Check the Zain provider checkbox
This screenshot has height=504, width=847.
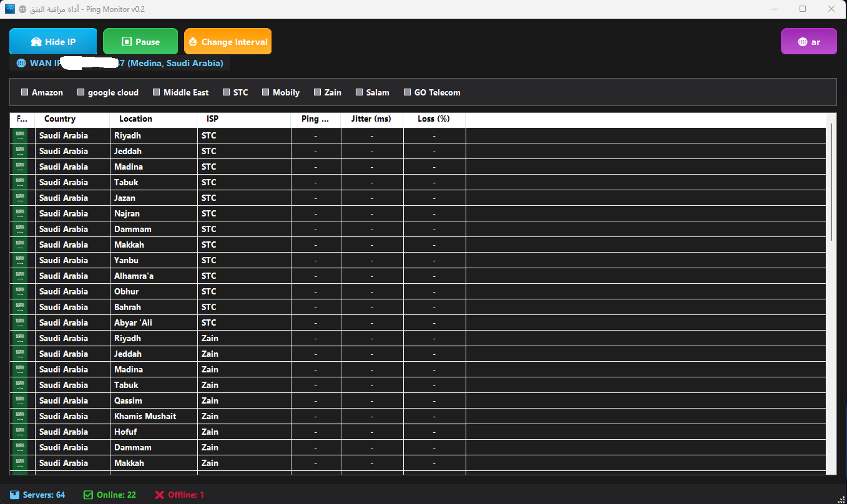(318, 92)
